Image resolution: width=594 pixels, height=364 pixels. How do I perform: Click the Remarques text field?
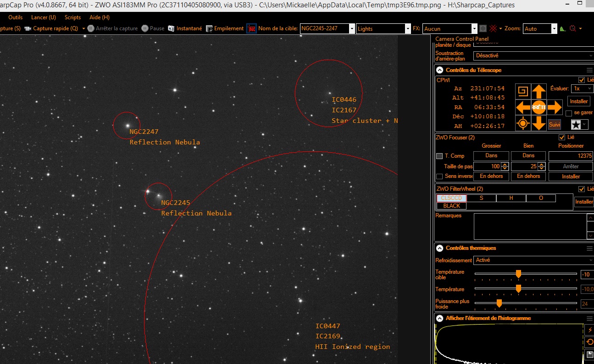[530, 226]
